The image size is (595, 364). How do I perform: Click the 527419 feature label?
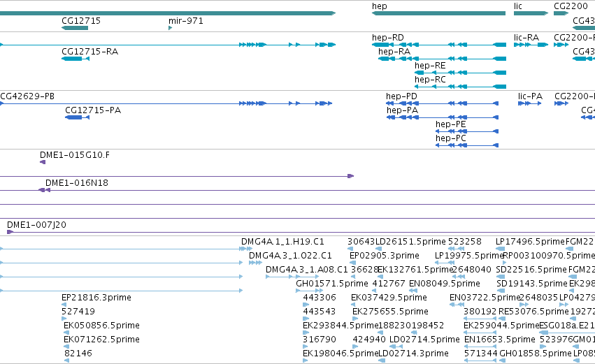point(78,312)
